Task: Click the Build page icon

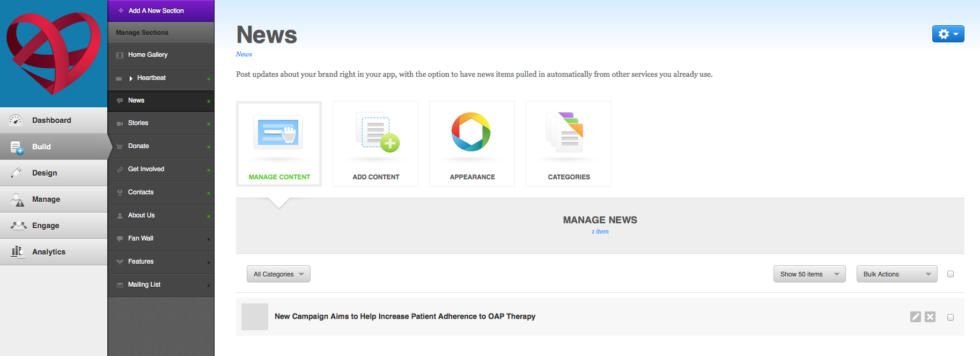Action: click(x=17, y=147)
